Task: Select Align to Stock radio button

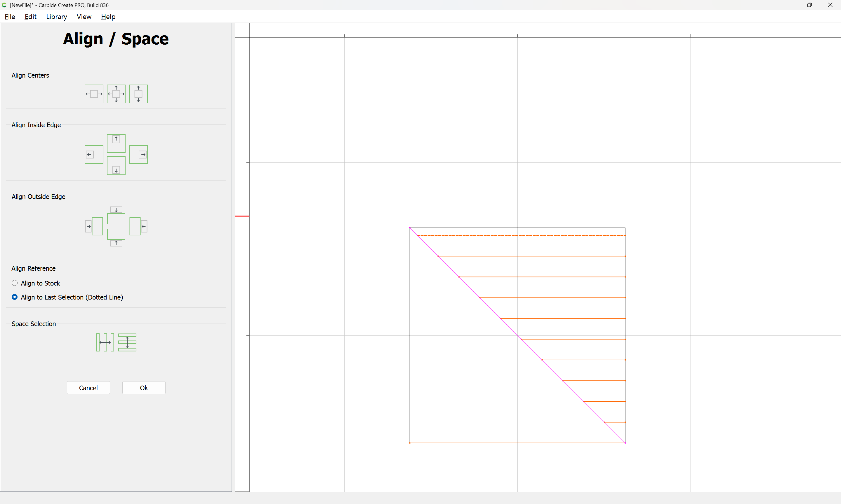Action: click(x=15, y=283)
